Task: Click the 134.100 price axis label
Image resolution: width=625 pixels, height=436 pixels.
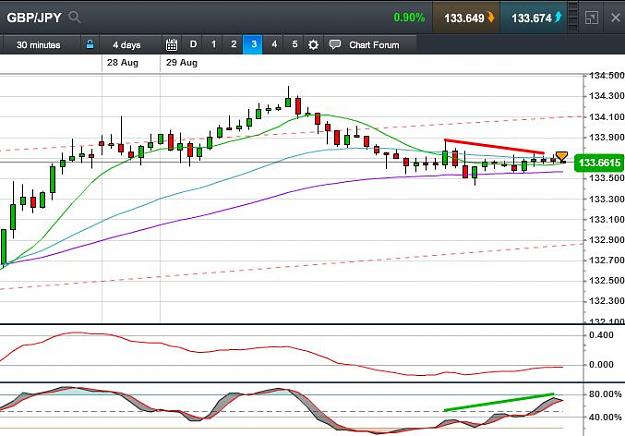Action: pyautogui.click(x=606, y=117)
